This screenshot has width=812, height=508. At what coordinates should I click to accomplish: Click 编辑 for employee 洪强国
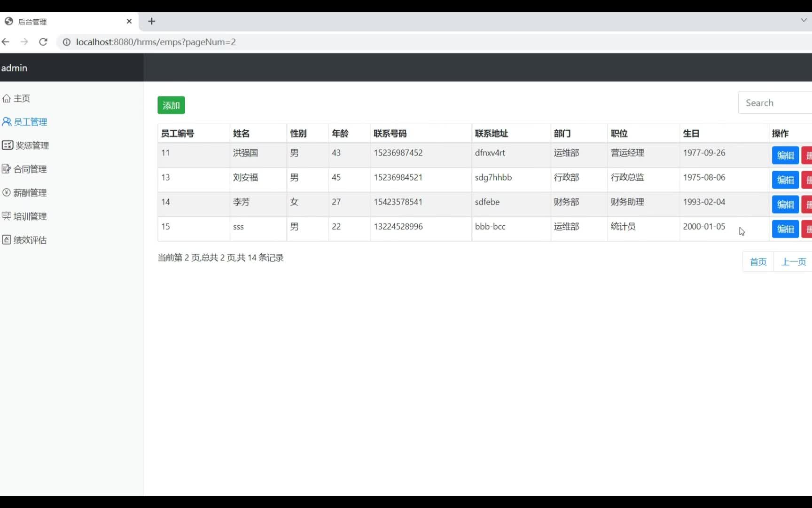pyautogui.click(x=785, y=155)
